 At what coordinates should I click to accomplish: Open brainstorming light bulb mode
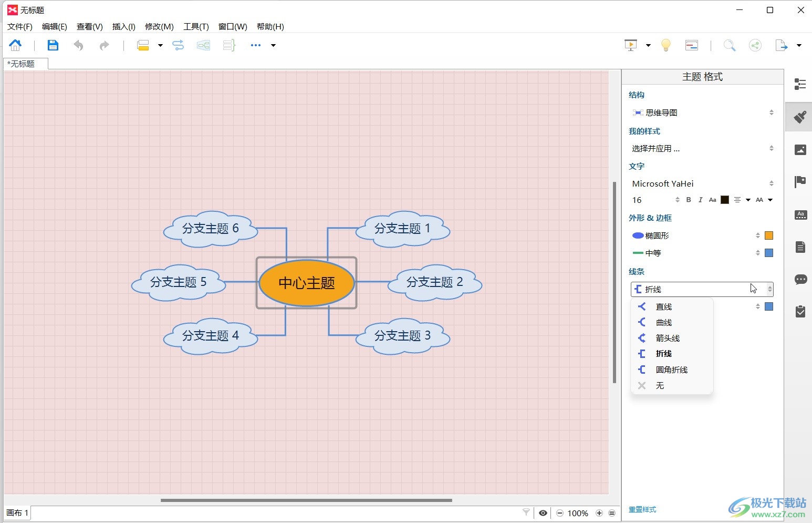pos(666,45)
